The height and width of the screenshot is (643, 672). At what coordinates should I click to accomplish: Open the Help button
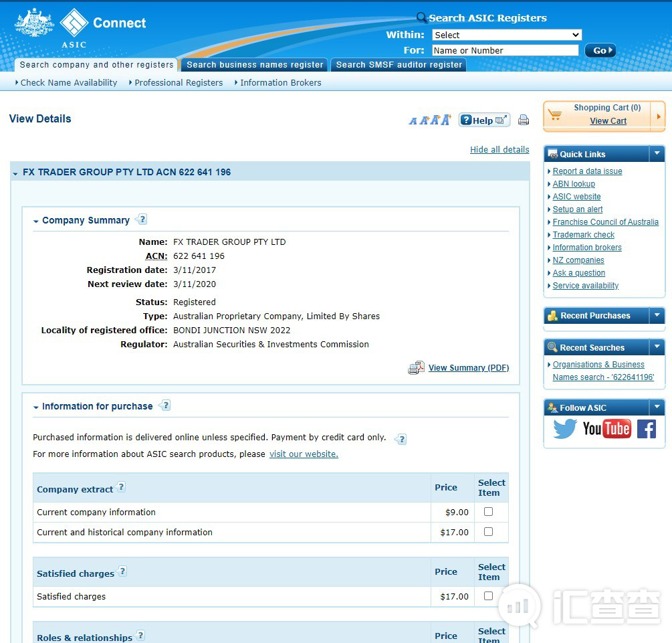(x=484, y=120)
